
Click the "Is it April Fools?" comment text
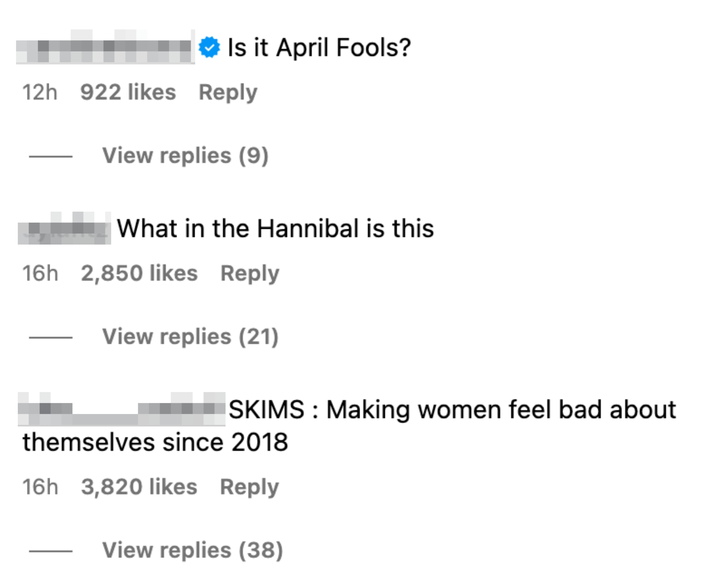click(319, 47)
